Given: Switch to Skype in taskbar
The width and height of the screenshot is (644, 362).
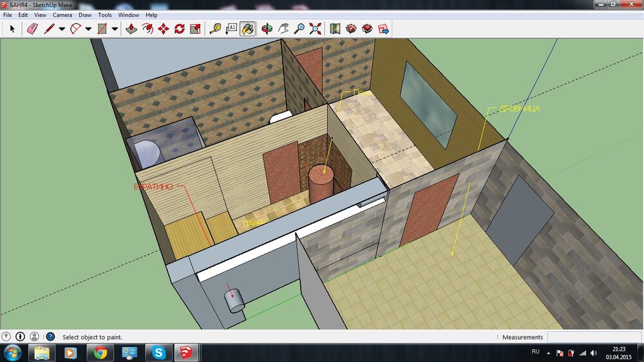Looking at the screenshot, I should (x=158, y=352).
